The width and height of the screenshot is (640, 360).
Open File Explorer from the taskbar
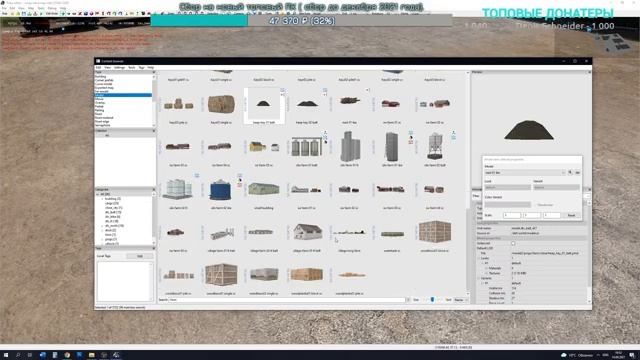click(x=91, y=355)
